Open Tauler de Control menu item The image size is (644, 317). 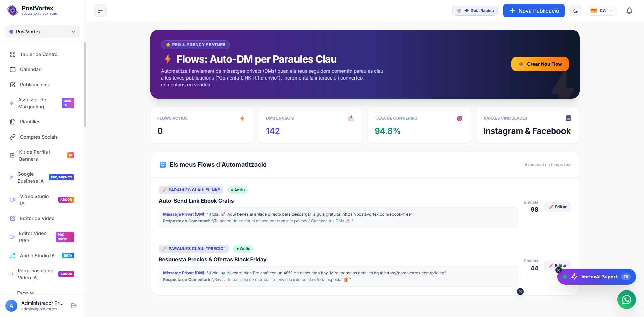coord(43,54)
